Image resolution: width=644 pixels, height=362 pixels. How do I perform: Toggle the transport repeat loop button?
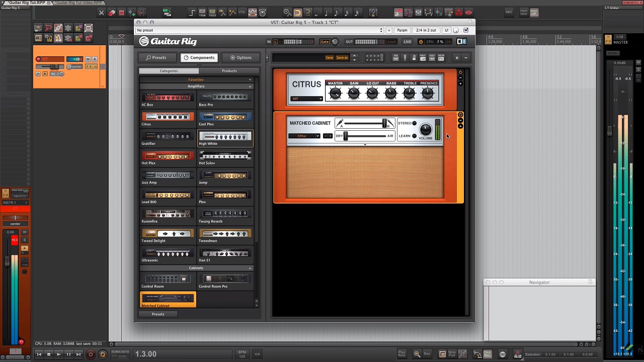tap(103, 354)
